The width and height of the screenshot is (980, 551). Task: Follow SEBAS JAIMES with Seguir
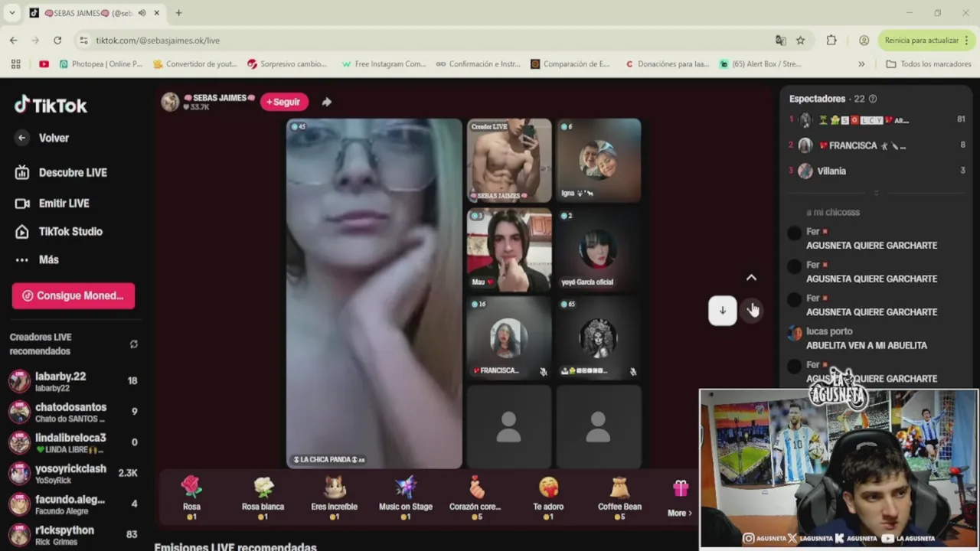pyautogui.click(x=284, y=102)
